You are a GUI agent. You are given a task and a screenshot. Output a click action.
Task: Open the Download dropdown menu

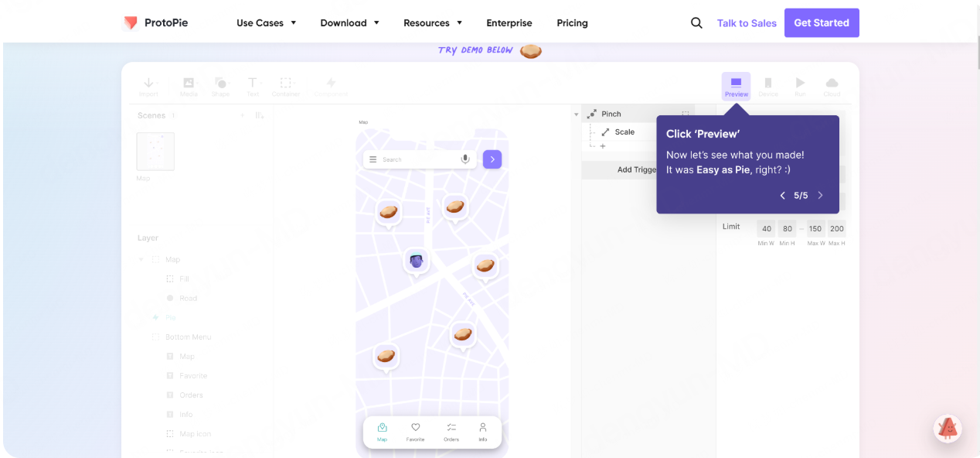tap(349, 23)
